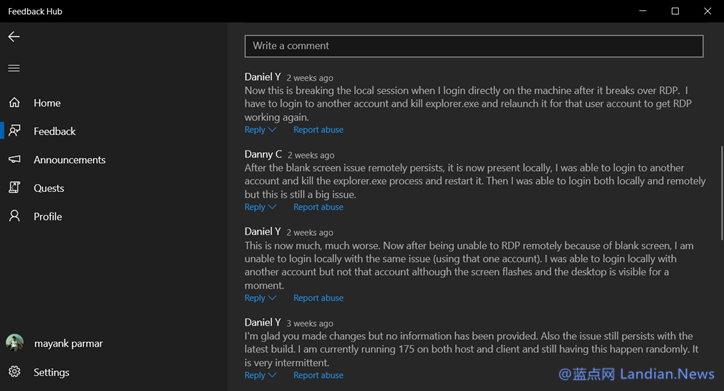Go back with the arrow icon
This screenshot has width=724, height=391.
(x=14, y=36)
